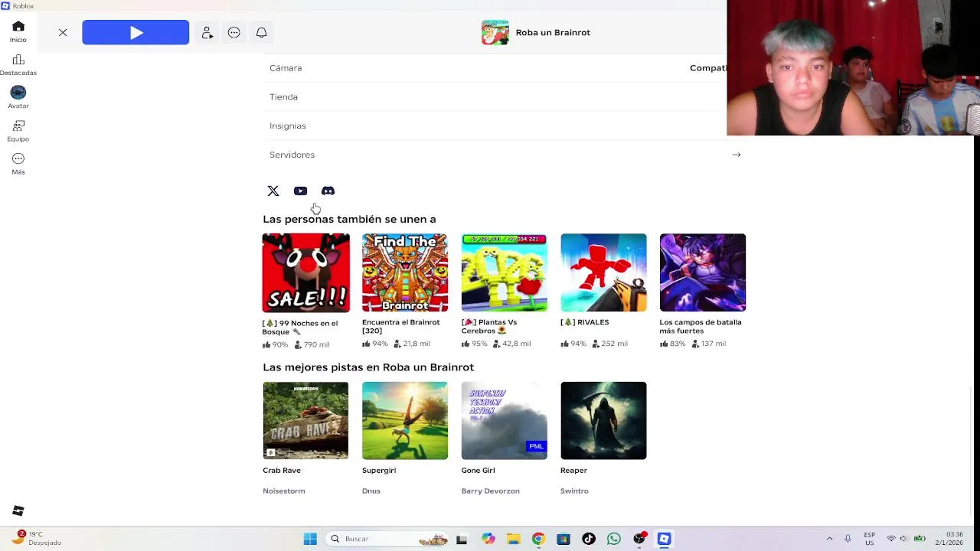980x551 pixels.
Task: Click the 'Plantas Vs Cerebros' title
Action: click(x=489, y=327)
